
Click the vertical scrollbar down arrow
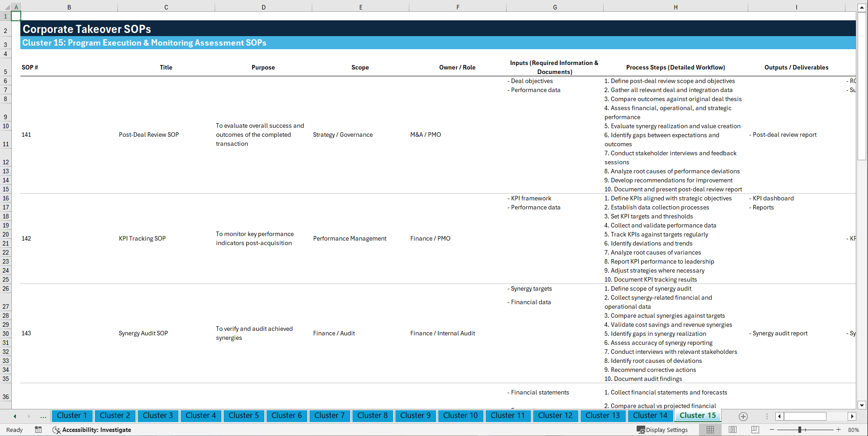[863, 405]
